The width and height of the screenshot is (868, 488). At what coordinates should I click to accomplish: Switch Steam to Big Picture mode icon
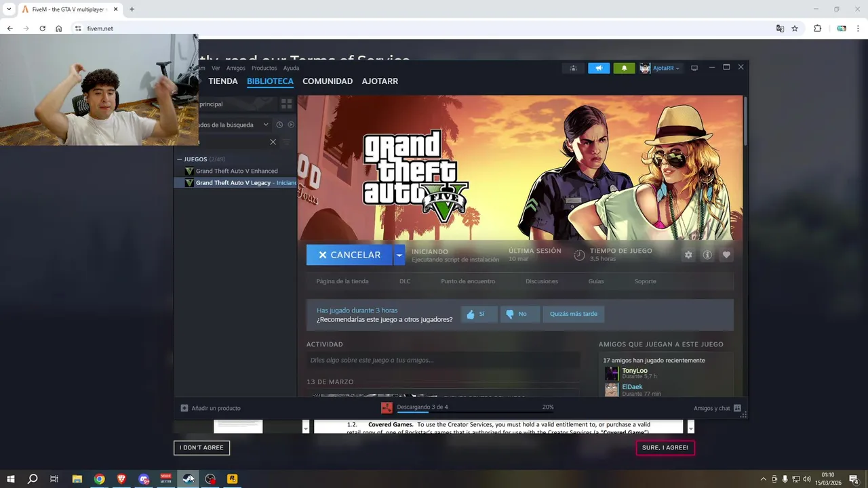(x=694, y=68)
